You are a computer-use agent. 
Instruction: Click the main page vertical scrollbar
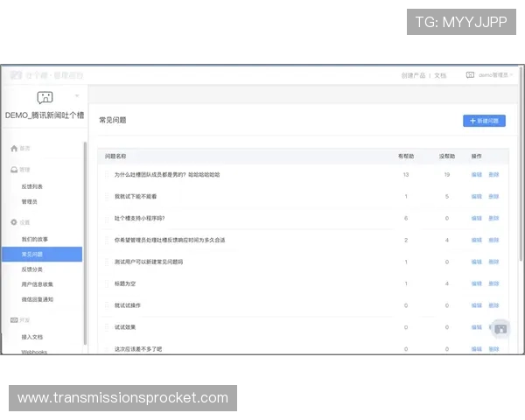(x=521, y=164)
